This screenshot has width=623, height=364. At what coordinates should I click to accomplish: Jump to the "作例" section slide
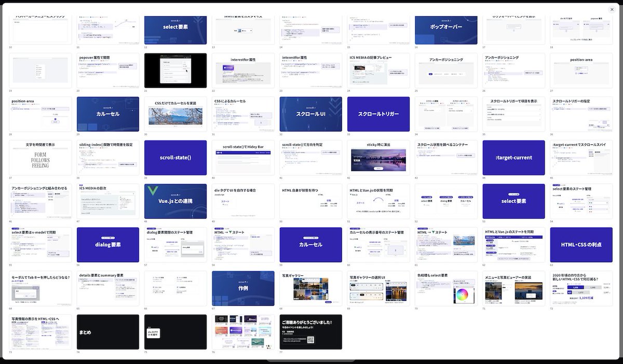(243, 288)
